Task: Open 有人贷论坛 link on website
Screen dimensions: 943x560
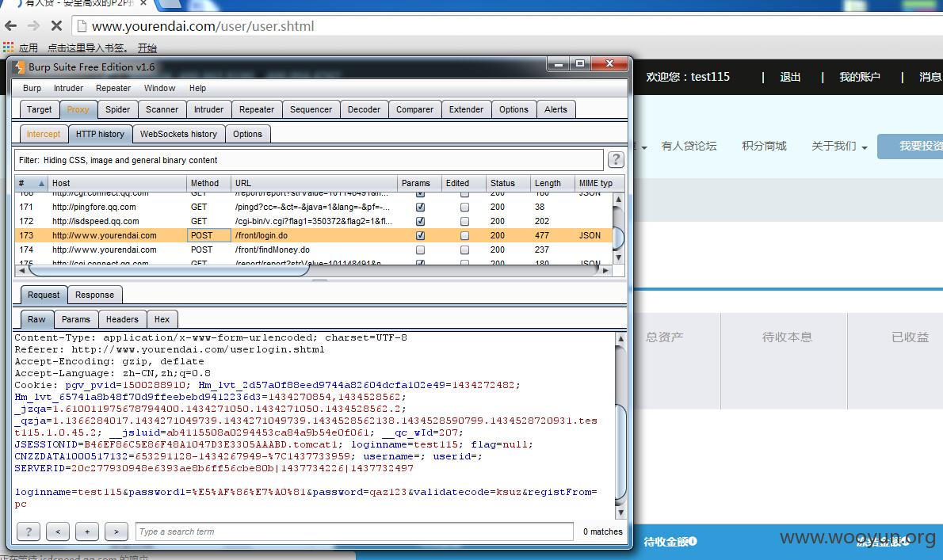Action: pos(689,146)
